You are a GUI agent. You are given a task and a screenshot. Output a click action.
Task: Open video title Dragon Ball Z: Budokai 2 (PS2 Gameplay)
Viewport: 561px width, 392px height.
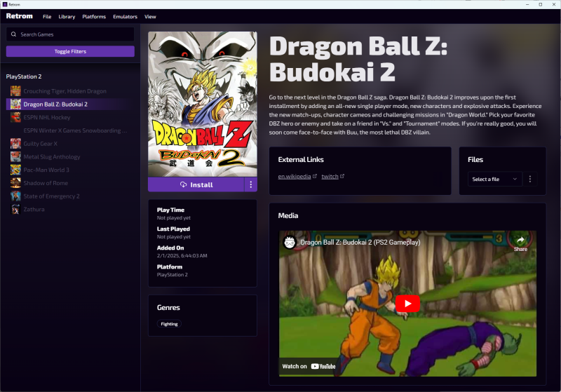click(360, 242)
